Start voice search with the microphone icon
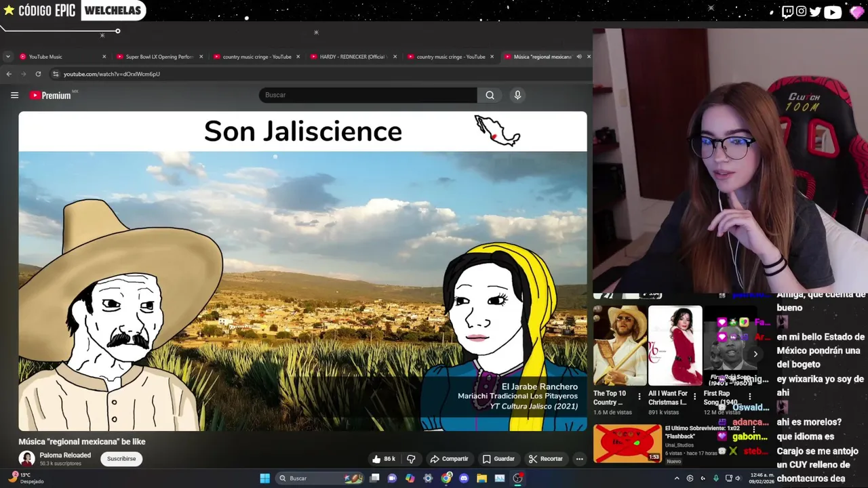 [517, 95]
